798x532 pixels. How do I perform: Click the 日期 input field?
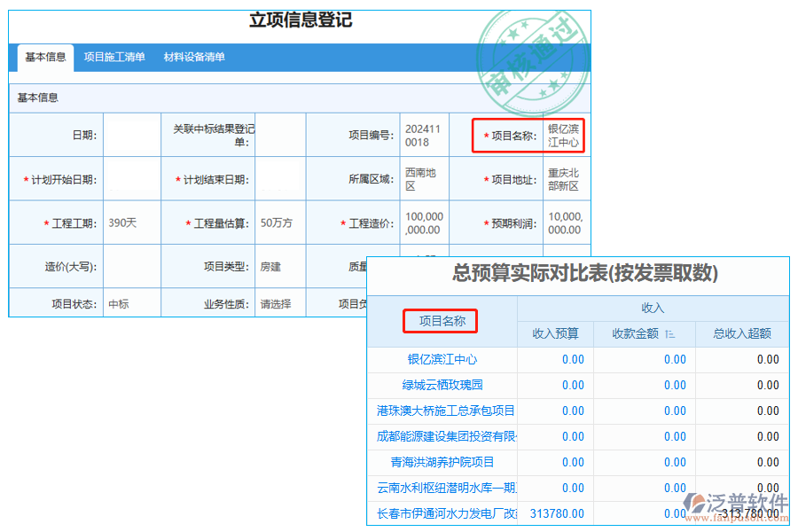[131, 135]
